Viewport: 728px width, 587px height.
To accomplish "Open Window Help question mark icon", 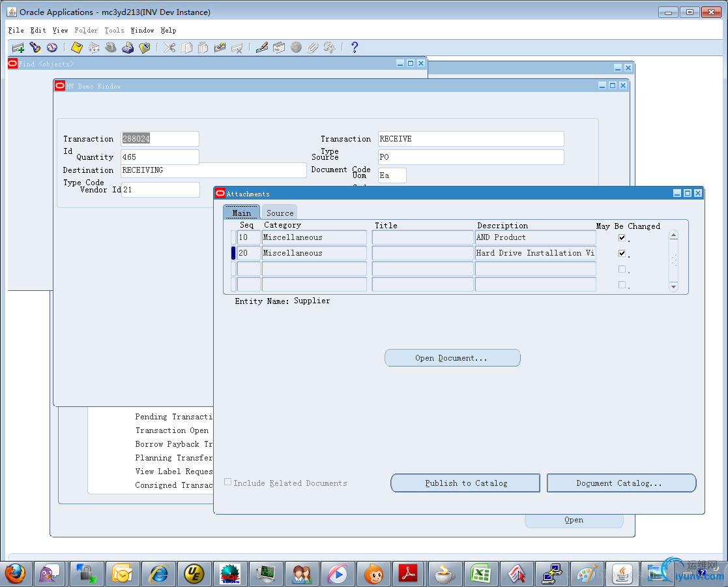I will (355, 48).
